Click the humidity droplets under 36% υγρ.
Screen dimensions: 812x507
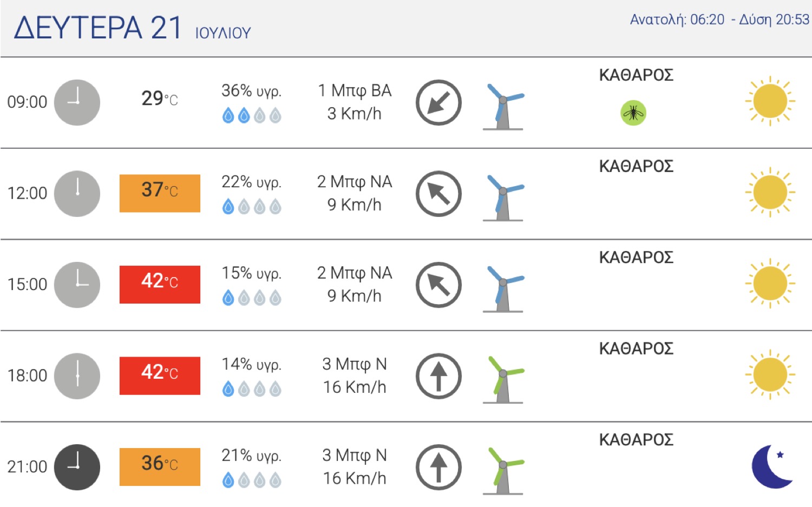click(x=252, y=115)
